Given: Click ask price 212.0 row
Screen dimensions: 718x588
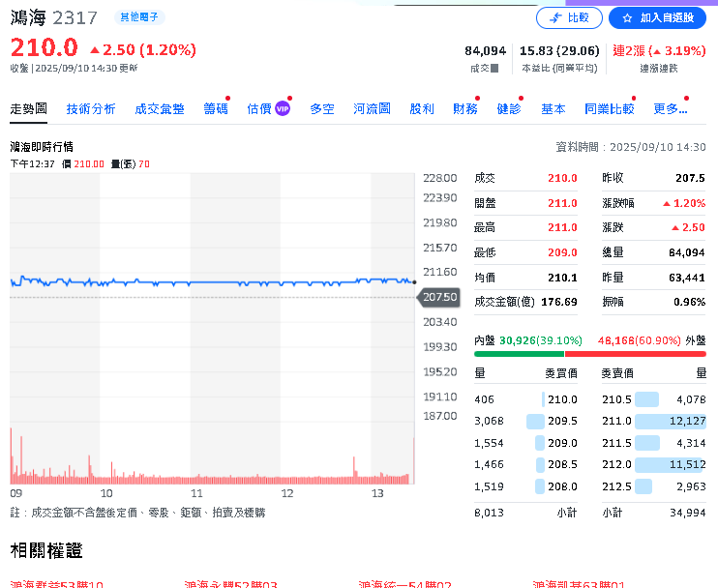Looking at the screenshot, I should pos(654,464).
